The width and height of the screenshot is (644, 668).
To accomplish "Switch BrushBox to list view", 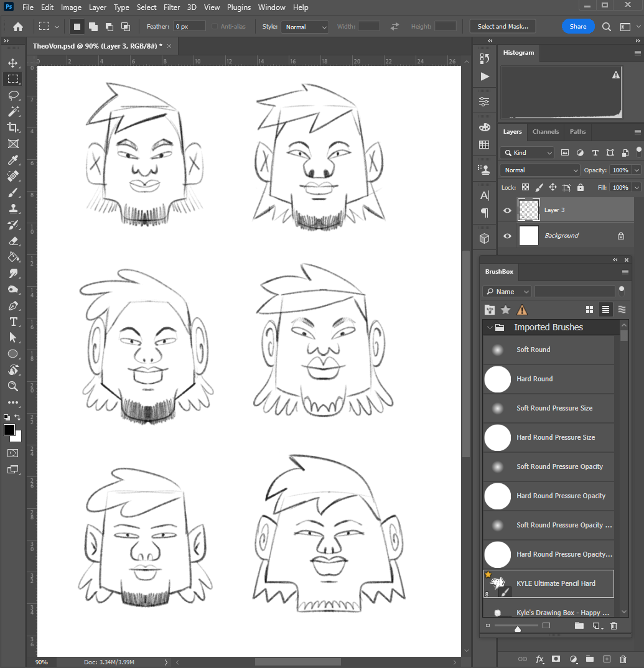I will coord(605,310).
